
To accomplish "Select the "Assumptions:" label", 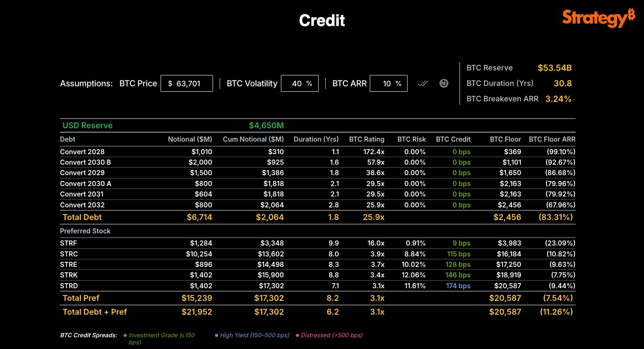I will [86, 83].
